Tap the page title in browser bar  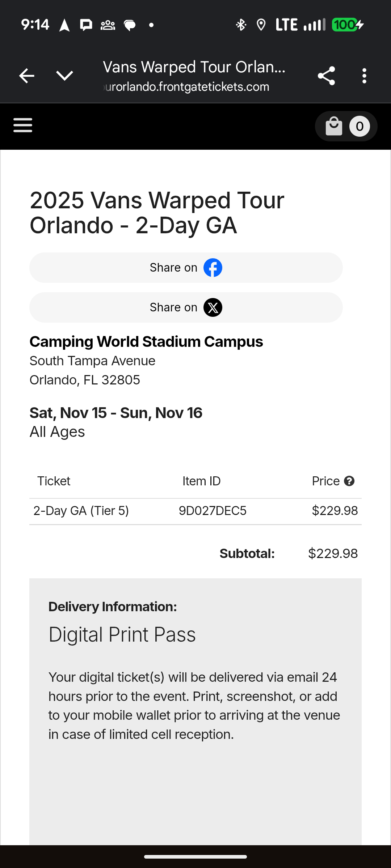point(194,67)
